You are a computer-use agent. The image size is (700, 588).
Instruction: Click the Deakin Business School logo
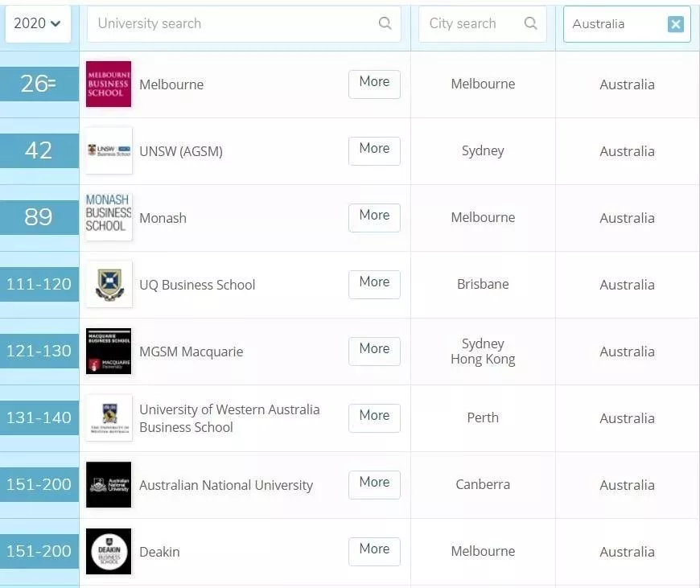coord(109,551)
